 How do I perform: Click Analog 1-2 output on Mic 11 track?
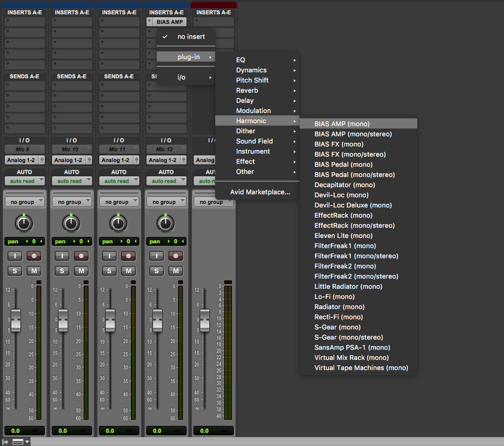pos(116,160)
